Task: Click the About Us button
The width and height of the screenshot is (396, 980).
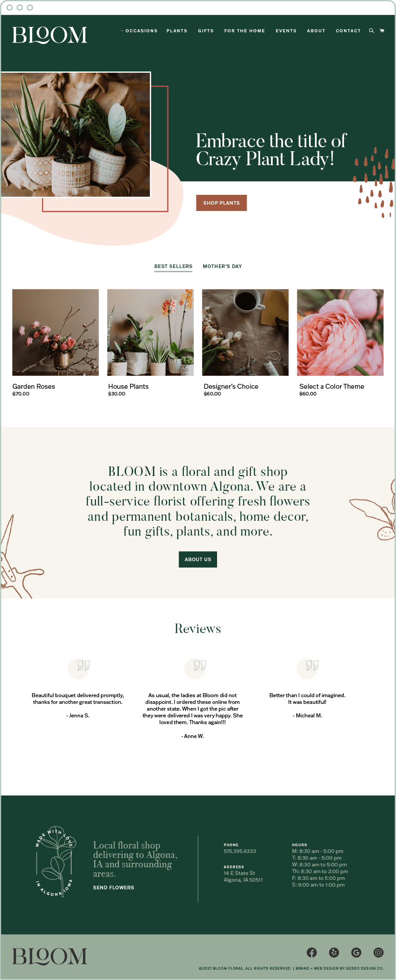Action: [x=198, y=559]
